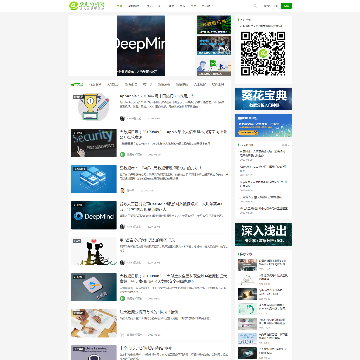Open the 葵花宝典 sidebar banner

click(263, 99)
